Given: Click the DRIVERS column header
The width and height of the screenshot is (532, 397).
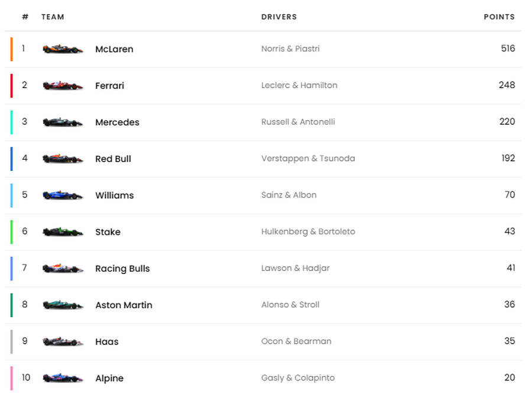Looking at the screenshot, I should pos(279,17).
